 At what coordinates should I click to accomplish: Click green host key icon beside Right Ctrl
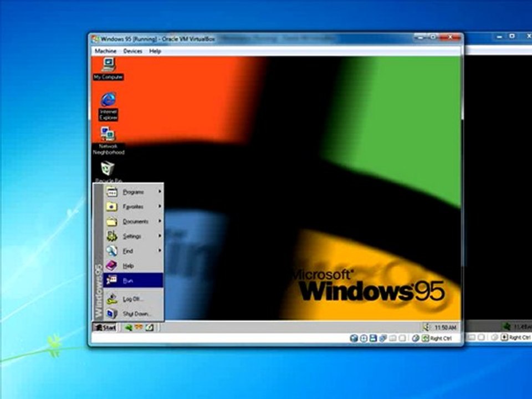coord(426,338)
